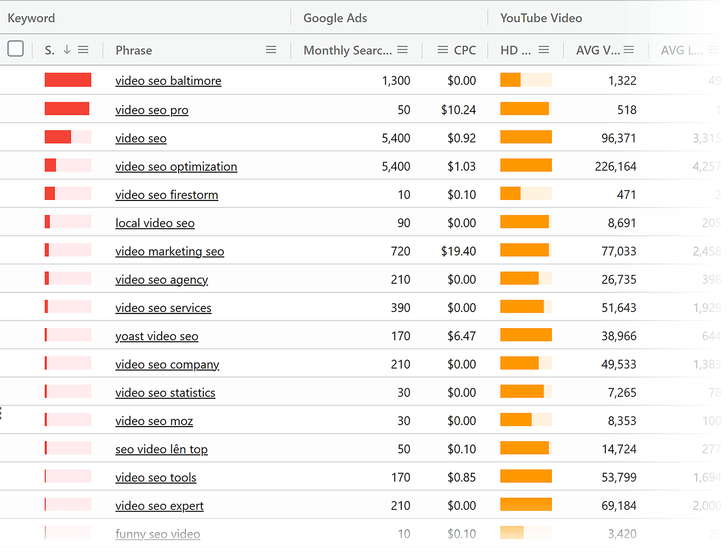Select the $6.47 CPC value
728x560 pixels.
[x=462, y=336]
